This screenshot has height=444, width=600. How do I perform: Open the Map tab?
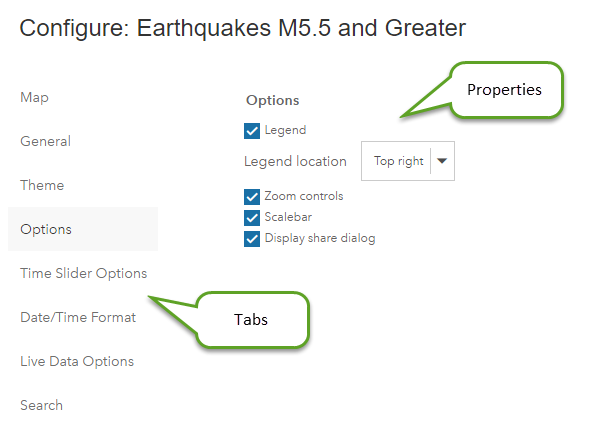pyautogui.click(x=34, y=97)
